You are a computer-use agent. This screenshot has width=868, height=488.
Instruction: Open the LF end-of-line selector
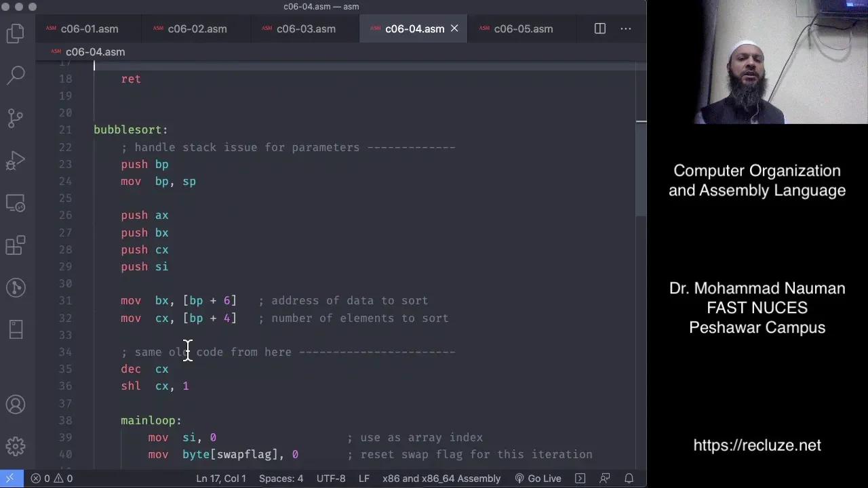364,479
